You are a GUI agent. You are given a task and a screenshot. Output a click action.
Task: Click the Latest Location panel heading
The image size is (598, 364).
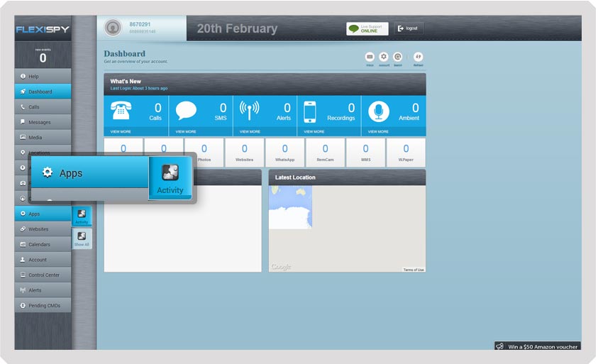coord(295,177)
